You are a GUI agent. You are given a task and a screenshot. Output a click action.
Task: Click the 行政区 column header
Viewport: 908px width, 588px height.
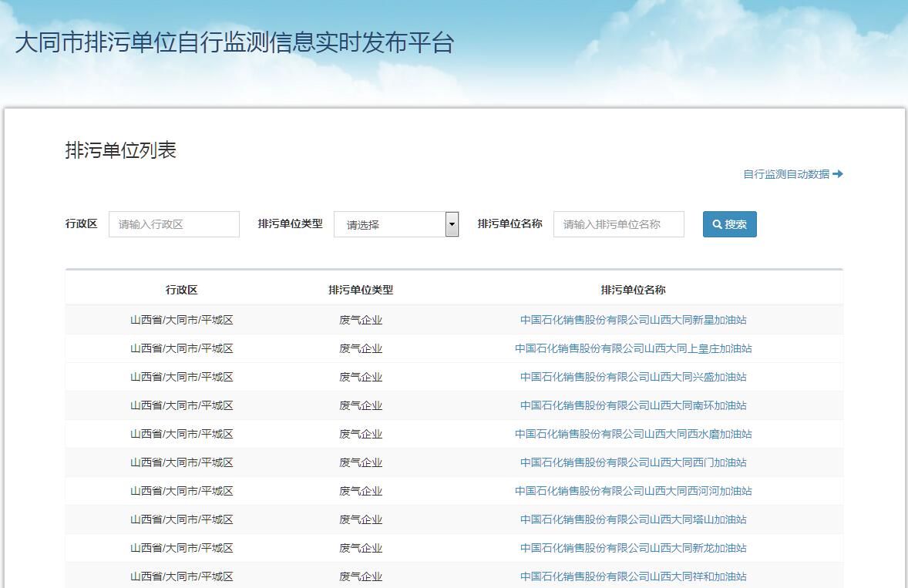[181, 290]
